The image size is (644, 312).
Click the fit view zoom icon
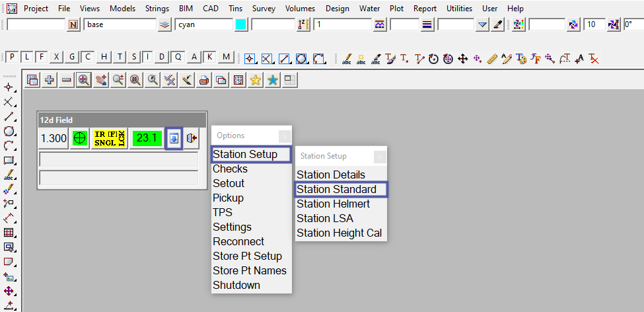(84, 80)
